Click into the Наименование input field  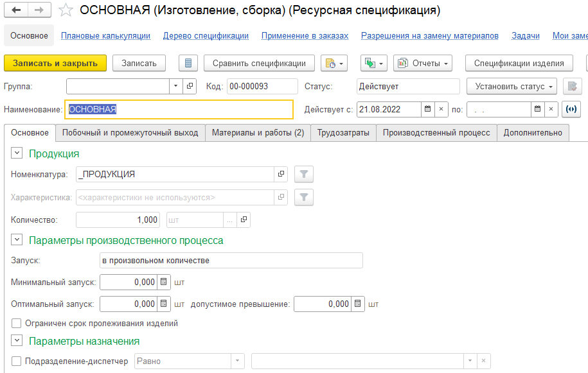coord(179,109)
